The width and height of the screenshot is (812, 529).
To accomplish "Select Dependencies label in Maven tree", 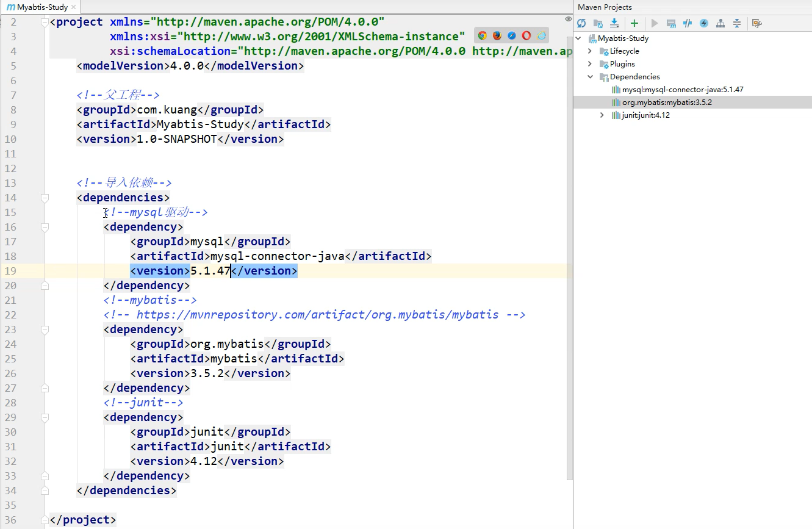I will coord(635,77).
